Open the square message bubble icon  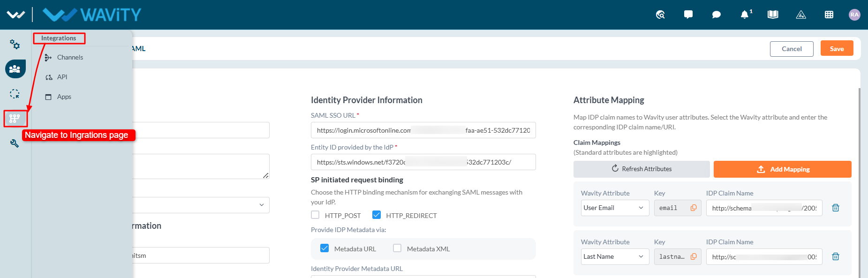coord(688,15)
